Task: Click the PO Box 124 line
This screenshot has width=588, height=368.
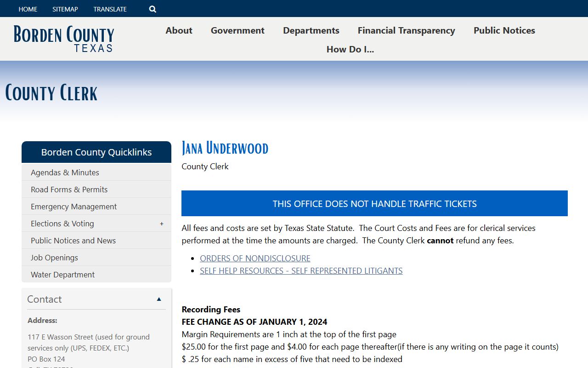Action: (46, 359)
